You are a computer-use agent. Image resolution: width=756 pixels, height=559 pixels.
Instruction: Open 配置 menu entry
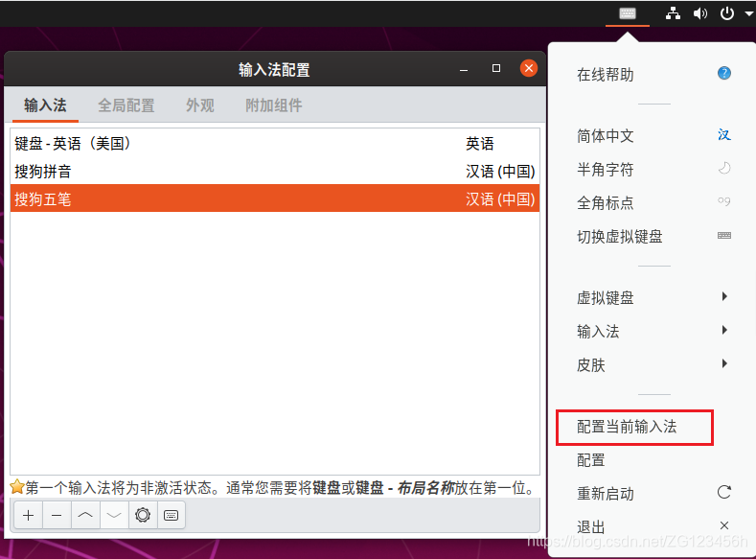point(591,460)
